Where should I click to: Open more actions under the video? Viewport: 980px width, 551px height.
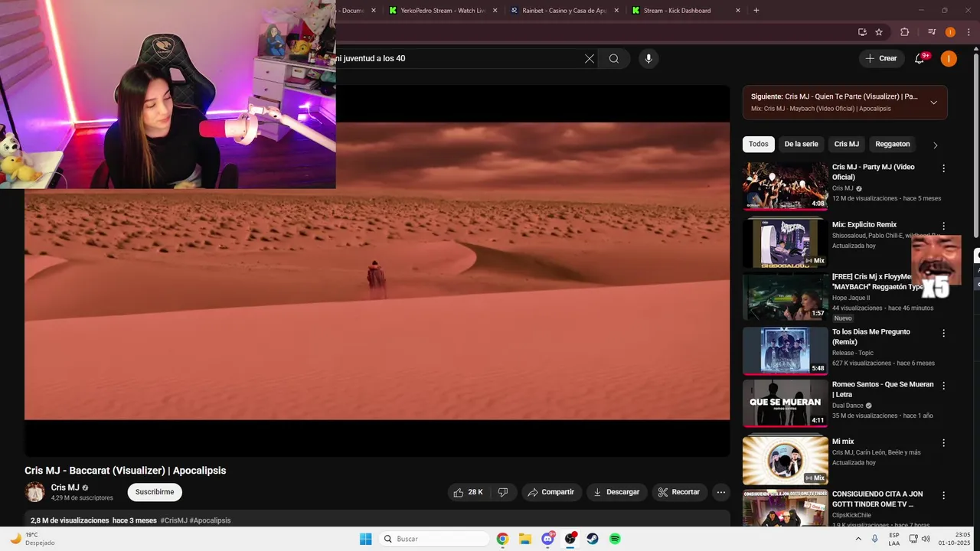[x=720, y=492]
